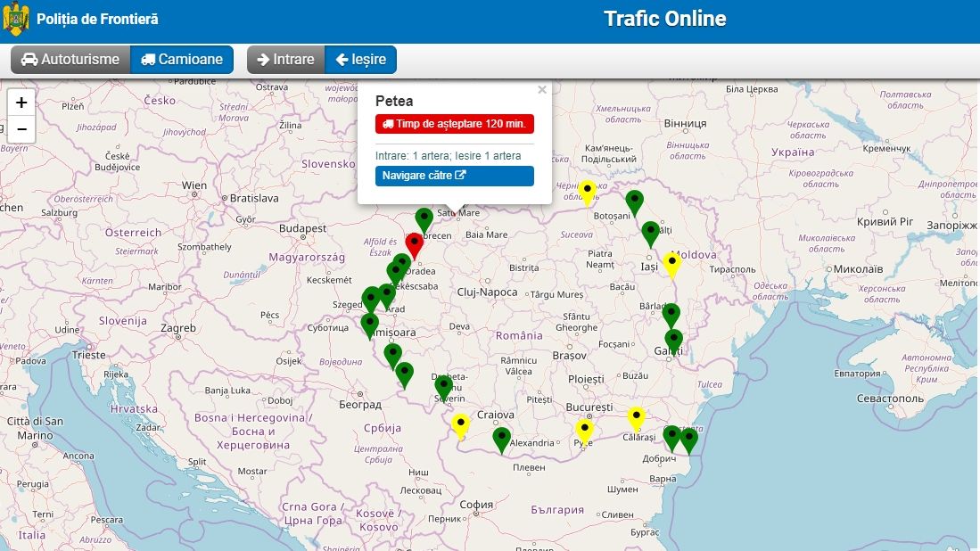Switch to Autoturisme vehicle type
980x551 pixels.
(x=70, y=60)
